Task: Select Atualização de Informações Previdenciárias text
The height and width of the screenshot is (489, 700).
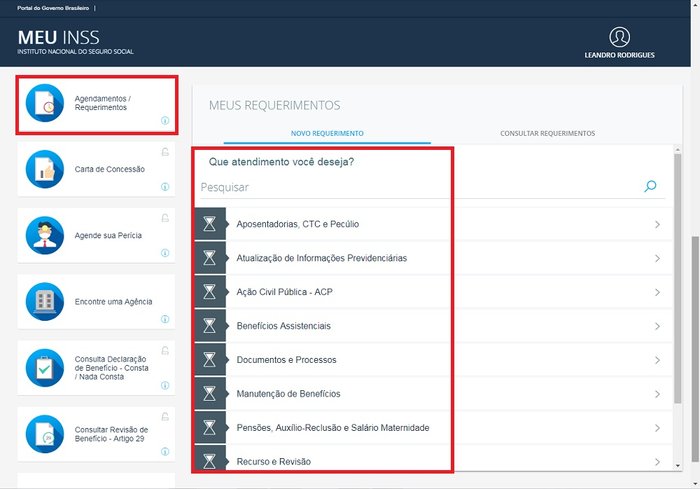Action: click(x=322, y=258)
